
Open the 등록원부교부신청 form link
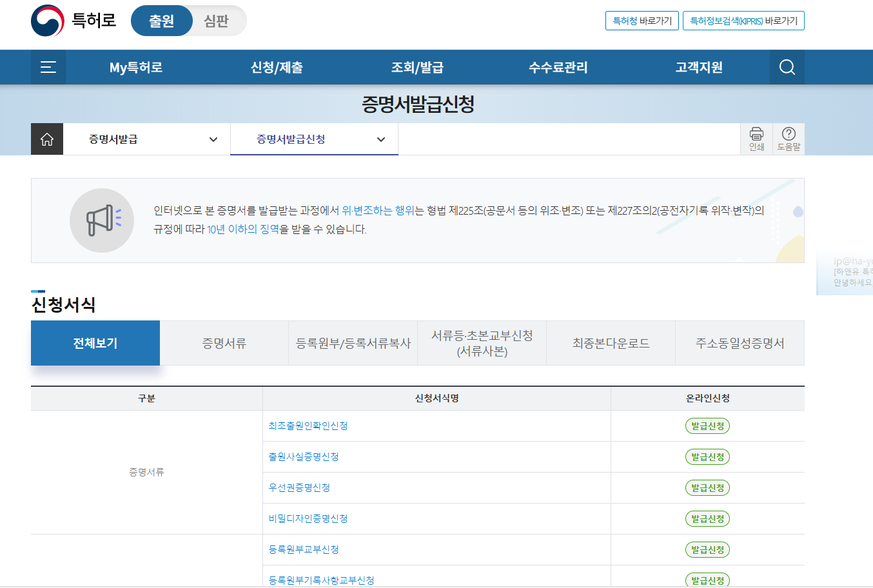(x=304, y=549)
